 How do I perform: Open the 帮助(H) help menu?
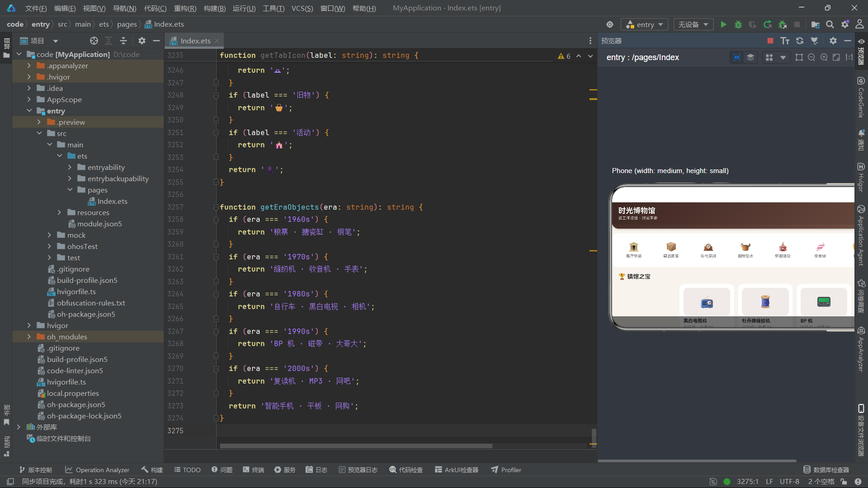click(364, 8)
